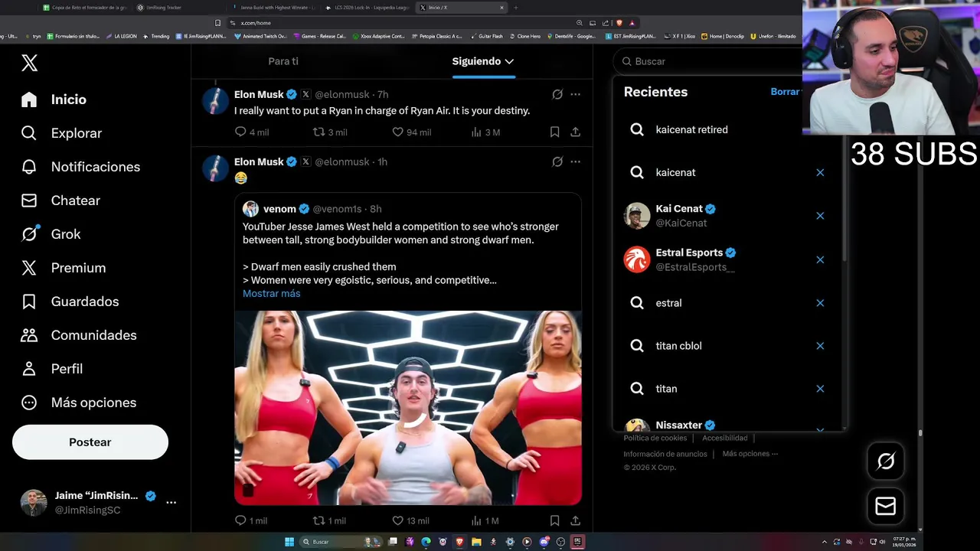This screenshot has width=980, height=551.
Task: Click the Postear button
Action: (90, 442)
